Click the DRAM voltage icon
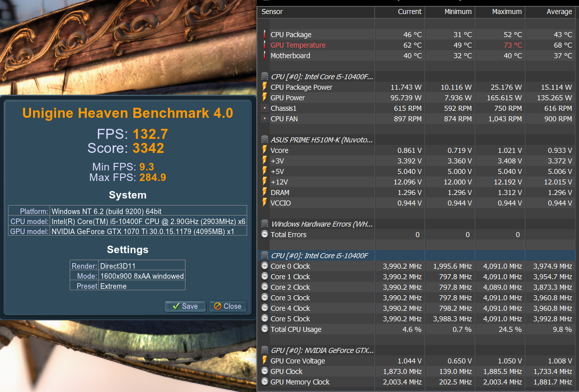579x392 pixels. [x=264, y=192]
